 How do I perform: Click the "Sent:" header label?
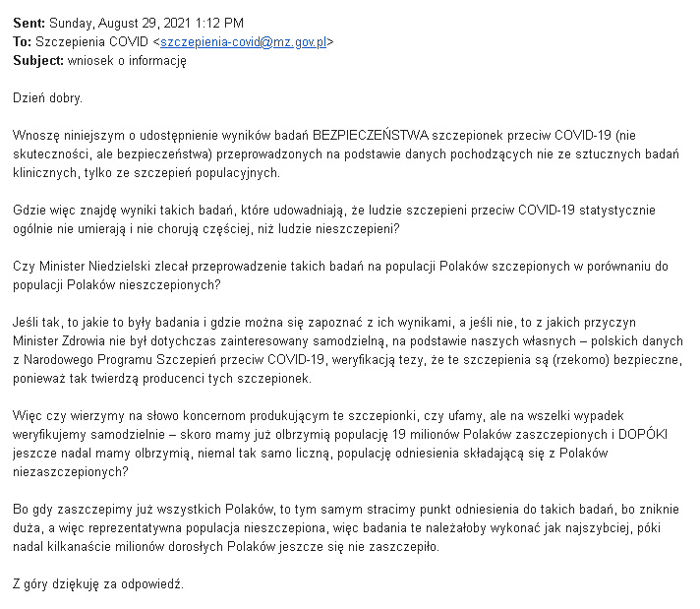[29, 23]
